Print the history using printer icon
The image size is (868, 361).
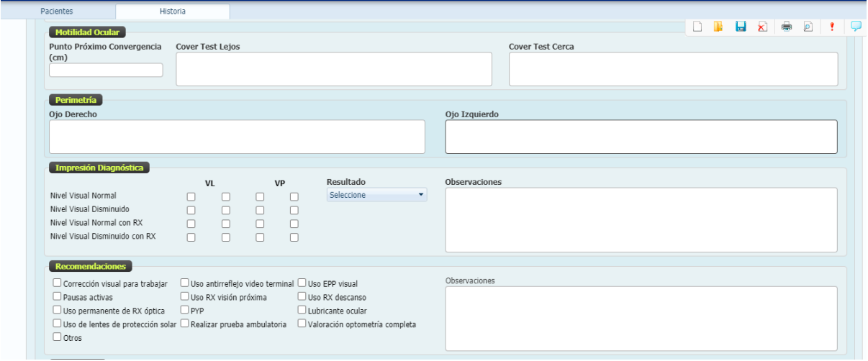click(787, 27)
